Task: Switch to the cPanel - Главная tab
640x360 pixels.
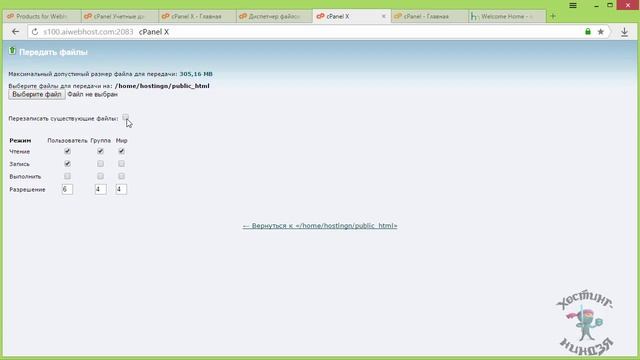Action: pyautogui.click(x=429, y=16)
